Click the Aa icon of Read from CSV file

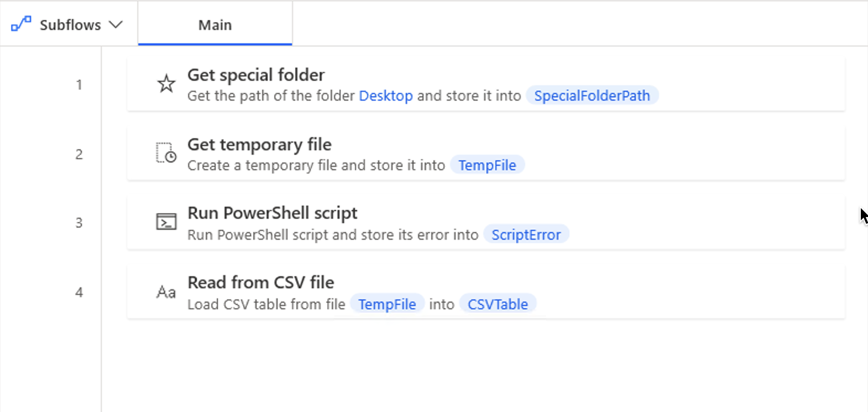coord(166,292)
